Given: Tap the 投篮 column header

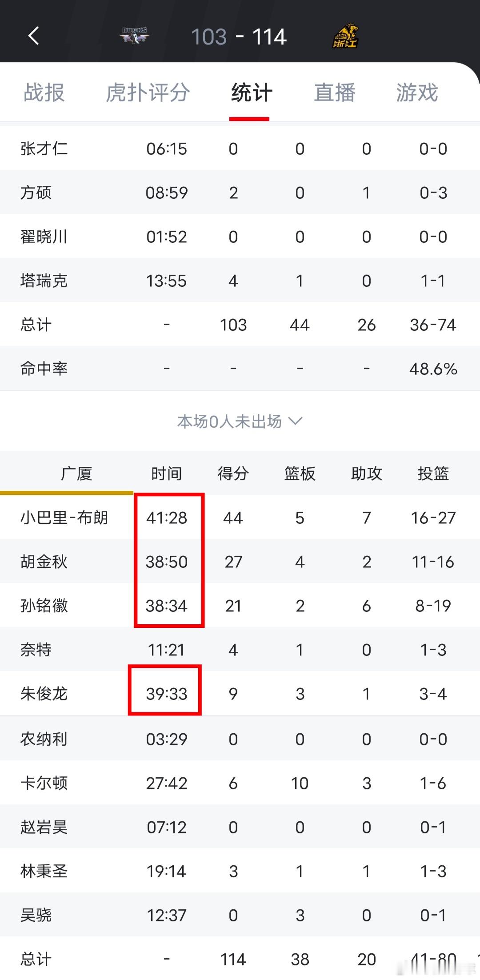Looking at the screenshot, I should pos(433,473).
